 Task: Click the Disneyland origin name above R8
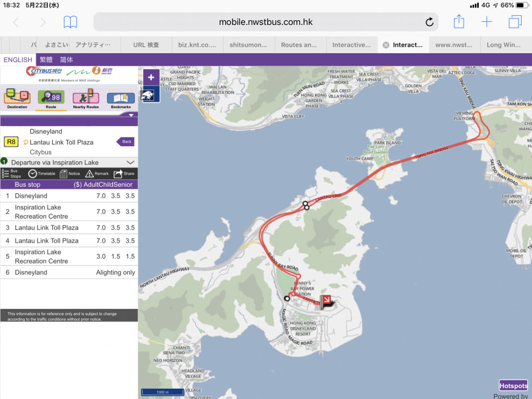46,131
